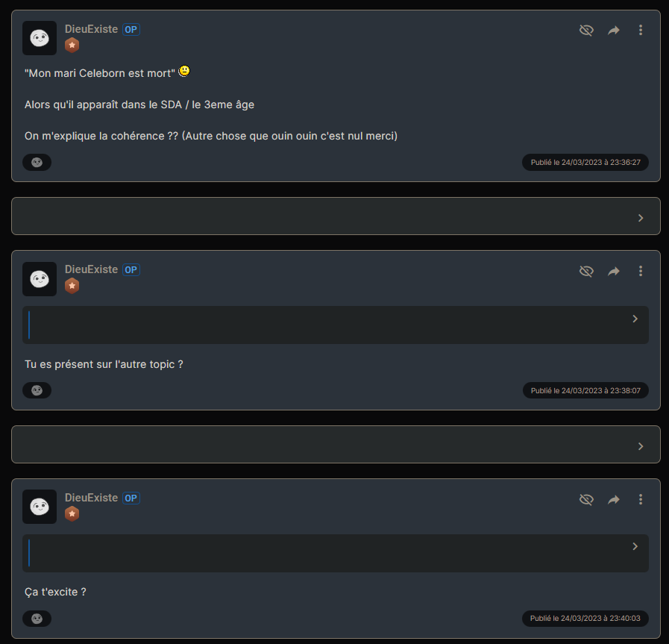Expand the quoted message above "Tu es présent"

coord(635,319)
